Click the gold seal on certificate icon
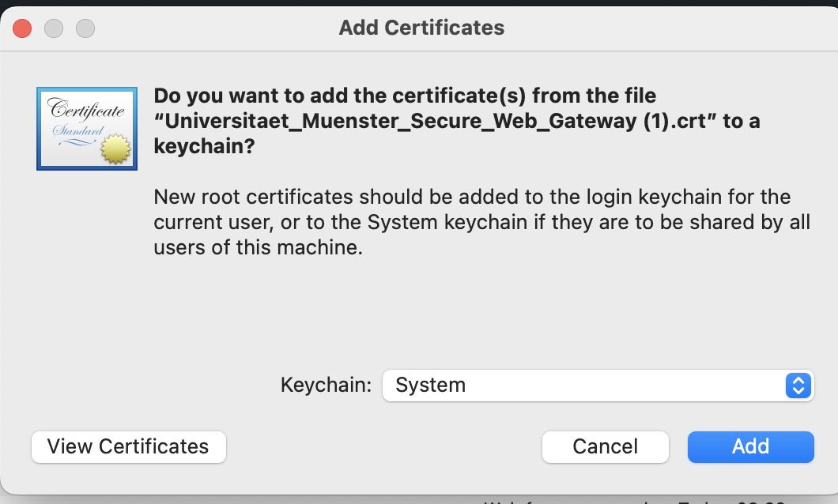 tap(116, 148)
